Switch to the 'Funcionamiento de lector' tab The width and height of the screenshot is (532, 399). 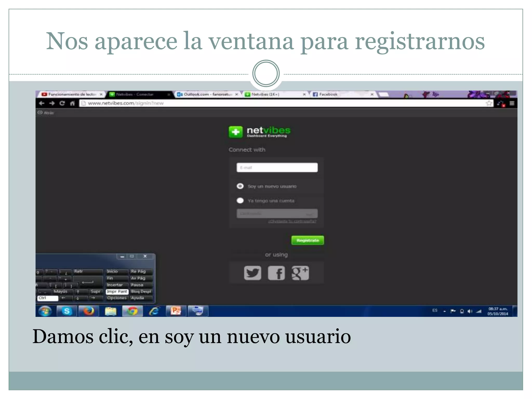72,94
